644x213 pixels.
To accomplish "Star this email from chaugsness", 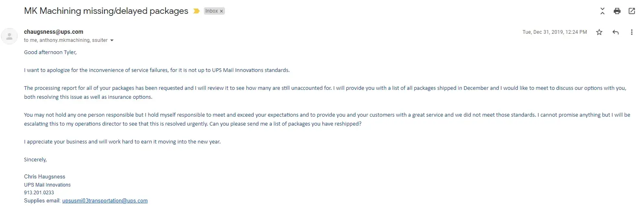I will pos(599,32).
